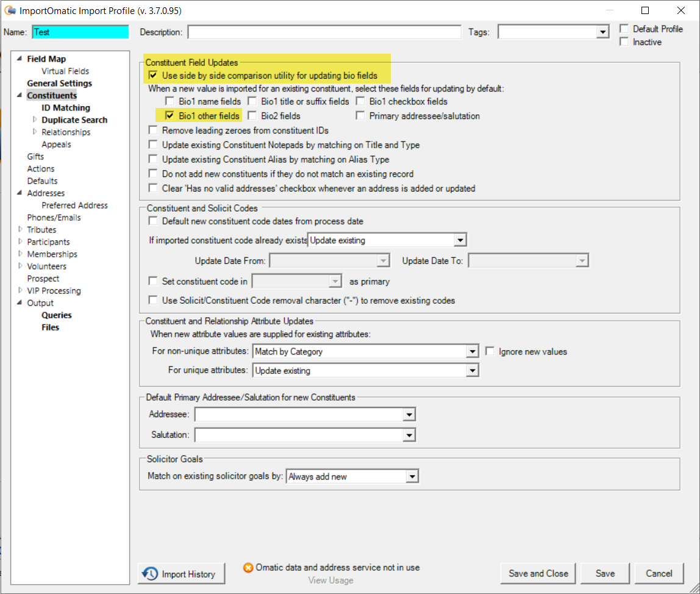Open the imported constituent code Update existing dropdown
Screen dimensions: 700x594
pyautogui.click(x=460, y=240)
